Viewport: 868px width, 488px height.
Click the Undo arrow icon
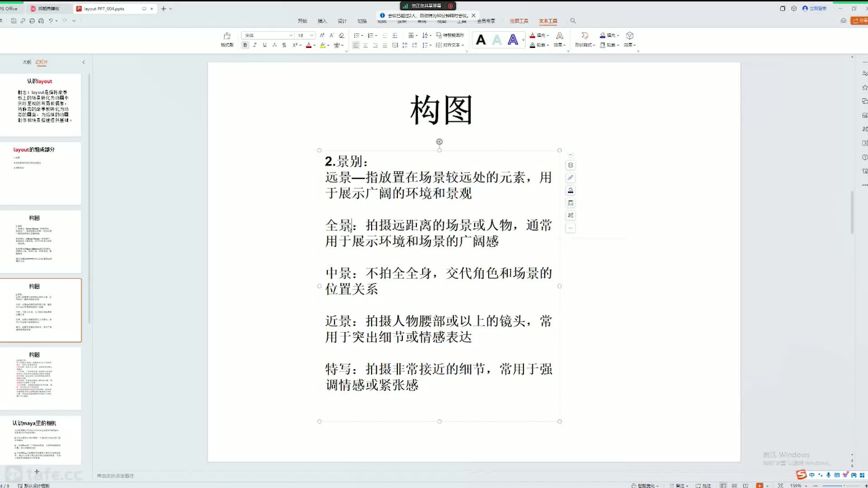coord(51,21)
